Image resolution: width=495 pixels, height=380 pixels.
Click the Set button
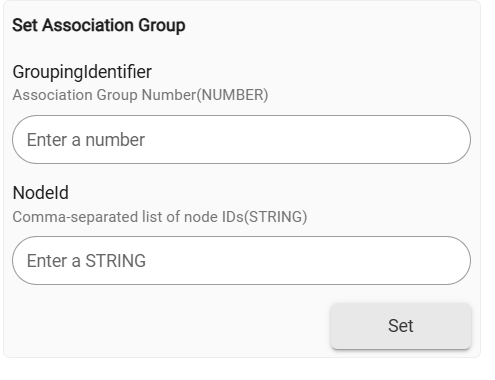(401, 326)
